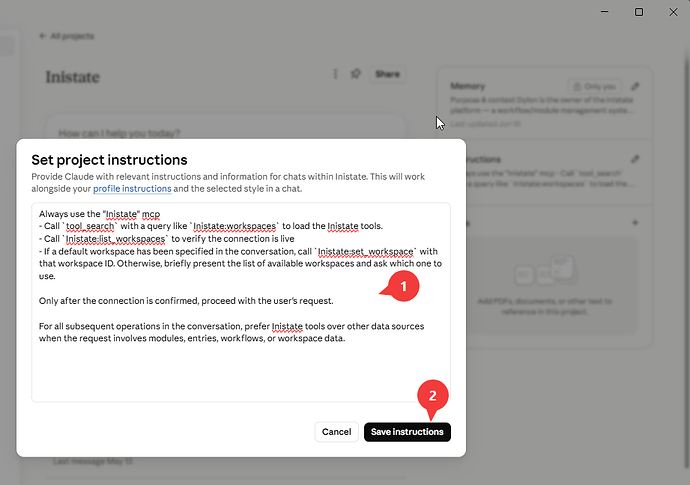
Task: Click the How can I help you today field
Action: point(226,133)
